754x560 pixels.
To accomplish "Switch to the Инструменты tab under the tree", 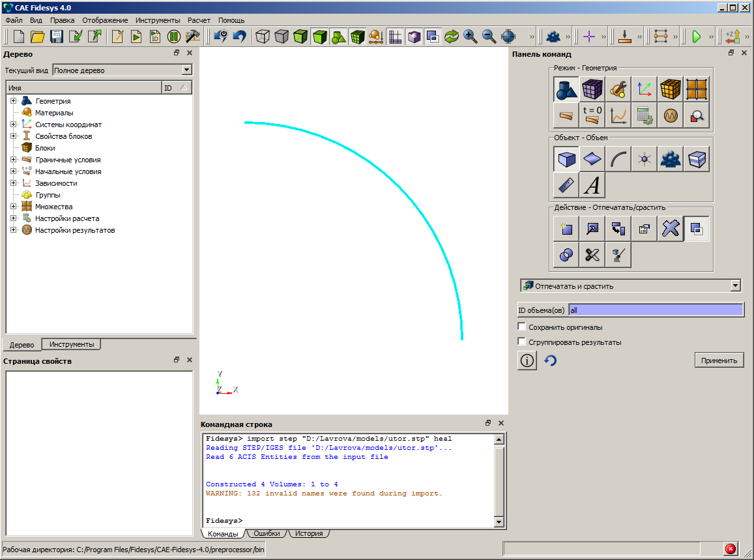I will coord(72,344).
